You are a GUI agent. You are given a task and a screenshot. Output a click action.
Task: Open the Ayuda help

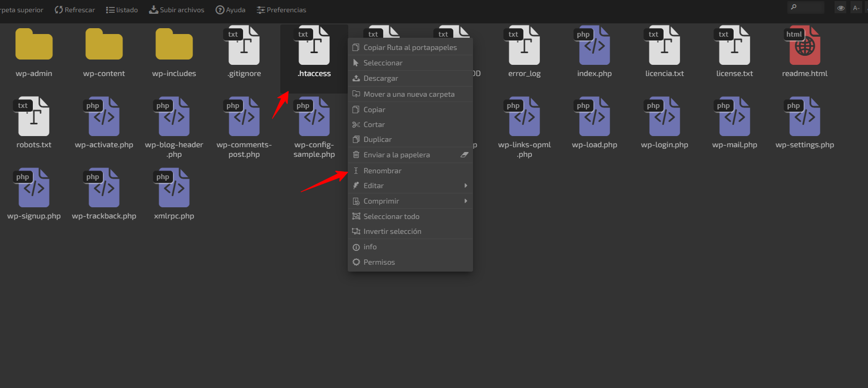tap(230, 10)
